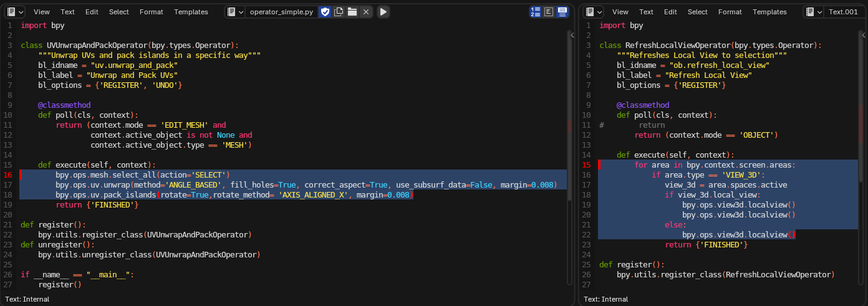Open left editor's editor type selector
This screenshot has height=306, width=868.
[x=14, y=12]
